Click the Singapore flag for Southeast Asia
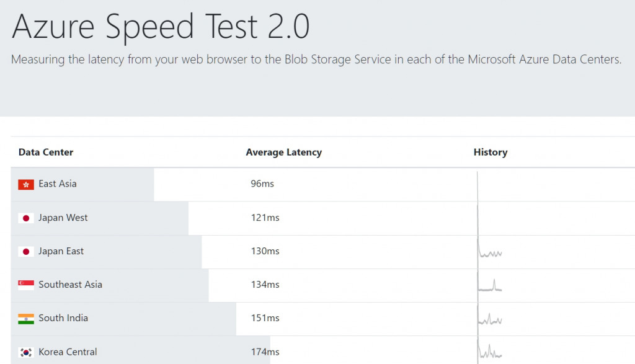Image resolution: width=635 pixels, height=364 pixels. click(26, 285)
